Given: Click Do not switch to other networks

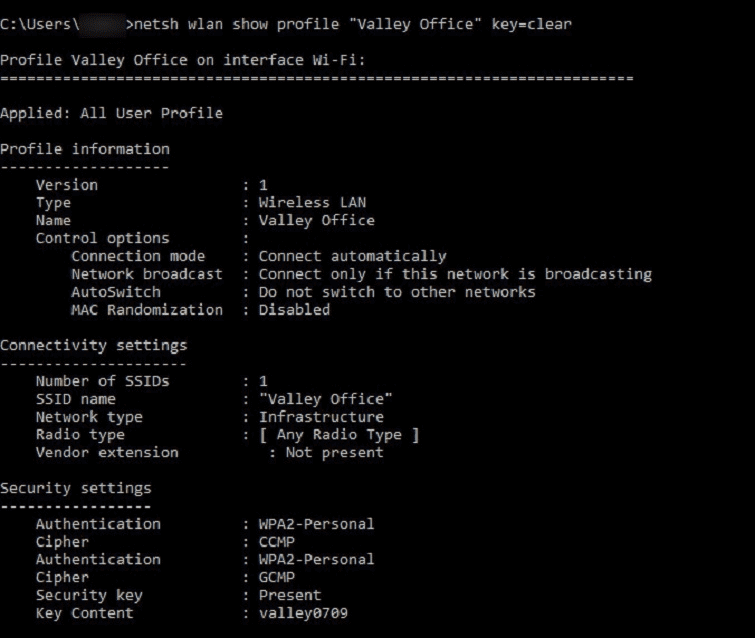Looking at the screenshot, I should (x=397, y=292).
